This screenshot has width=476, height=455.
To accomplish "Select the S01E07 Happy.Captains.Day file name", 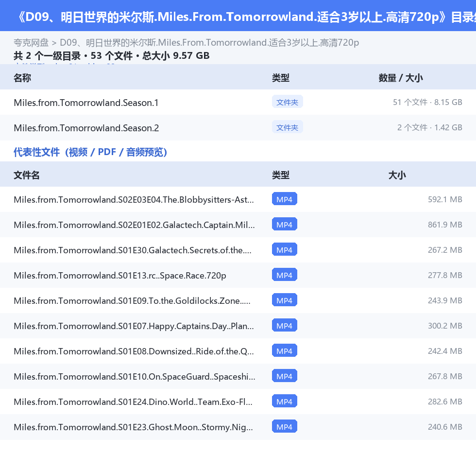I will pos(134,326).
